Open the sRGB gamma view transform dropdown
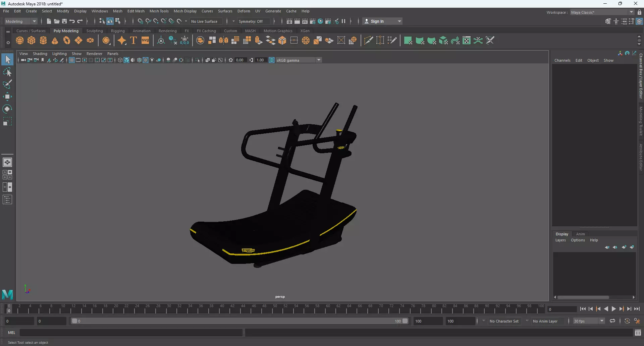 tap(299, 60)
